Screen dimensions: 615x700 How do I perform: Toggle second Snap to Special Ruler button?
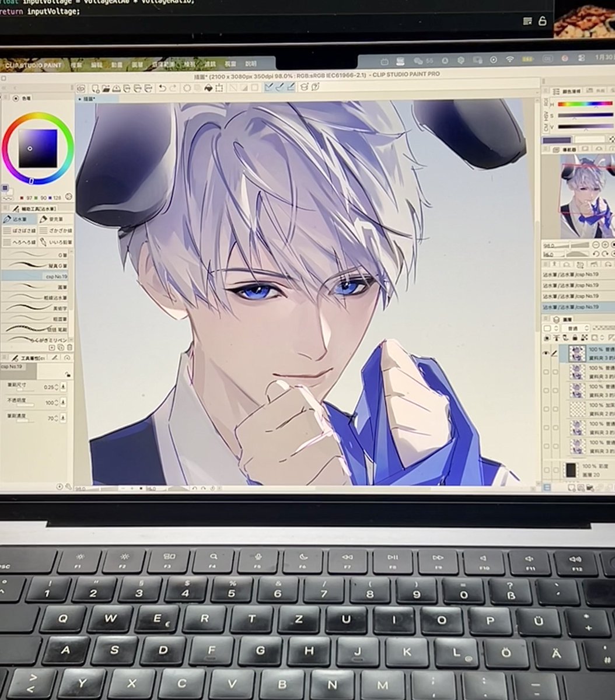(279, 88)
